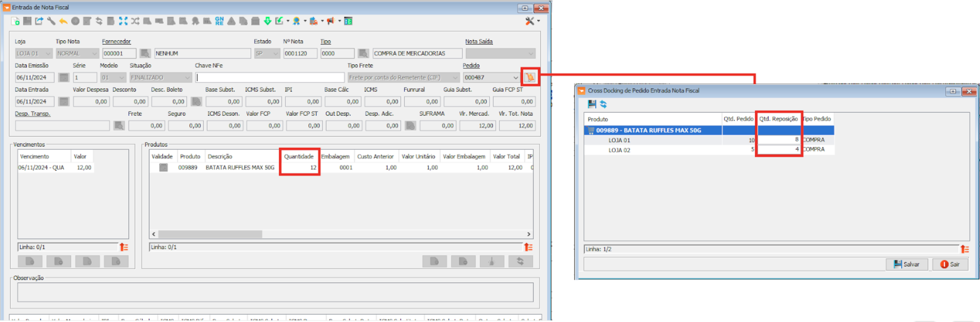Click the Fornecedor link label
This screenshot has width=980, height=322.
(116, 42)
